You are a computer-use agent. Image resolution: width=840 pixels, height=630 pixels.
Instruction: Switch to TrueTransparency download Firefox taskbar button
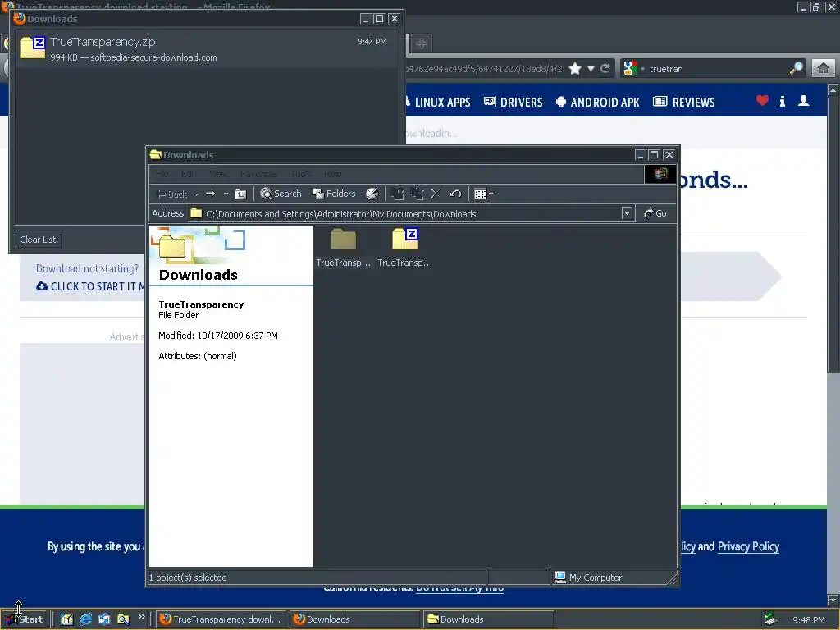click(x=221, y=619)
